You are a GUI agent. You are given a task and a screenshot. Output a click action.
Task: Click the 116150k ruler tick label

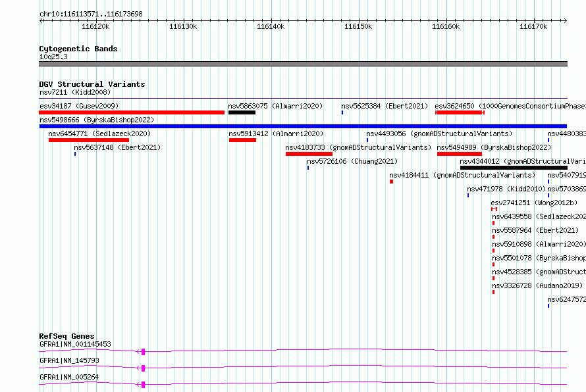[358, 26]
